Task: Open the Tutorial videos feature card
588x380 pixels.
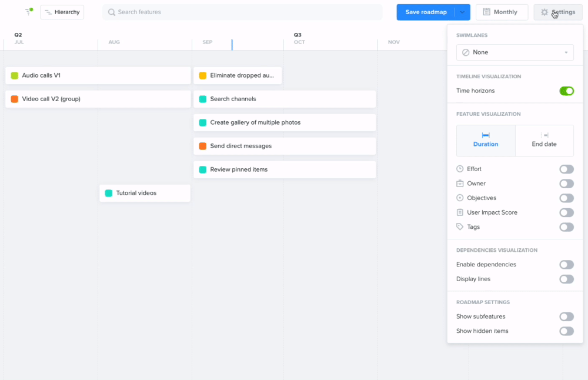Action: click(x=145, y=193)
